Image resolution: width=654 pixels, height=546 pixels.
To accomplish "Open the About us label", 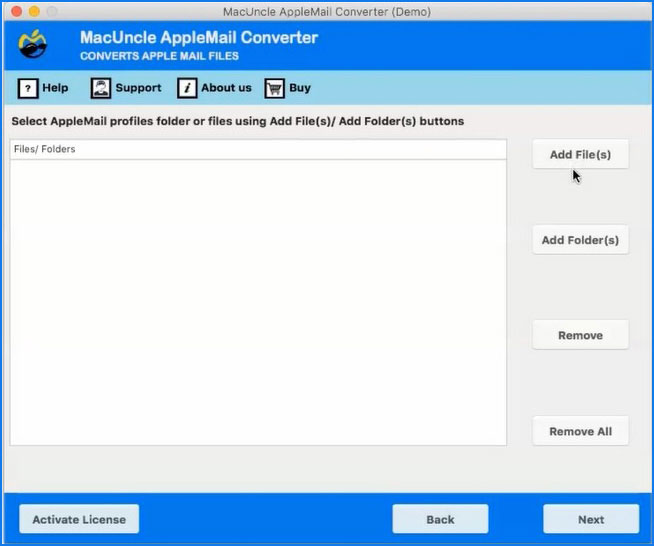I will 226,88.
